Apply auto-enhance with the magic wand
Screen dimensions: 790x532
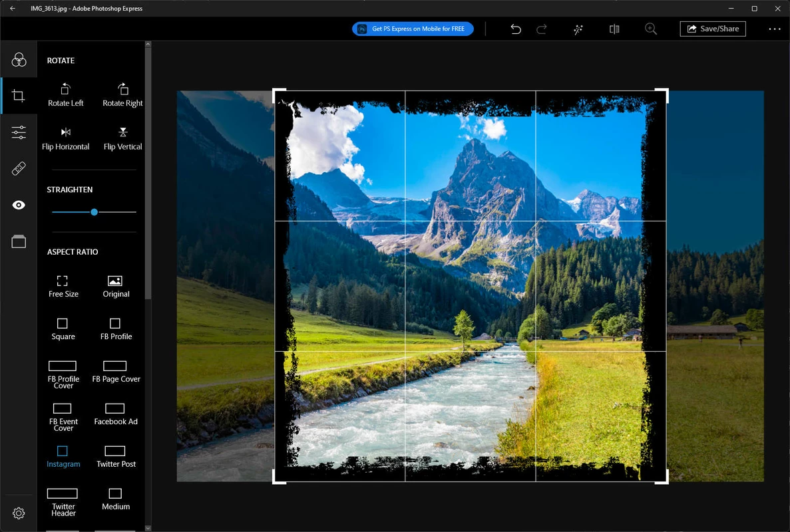578,29
